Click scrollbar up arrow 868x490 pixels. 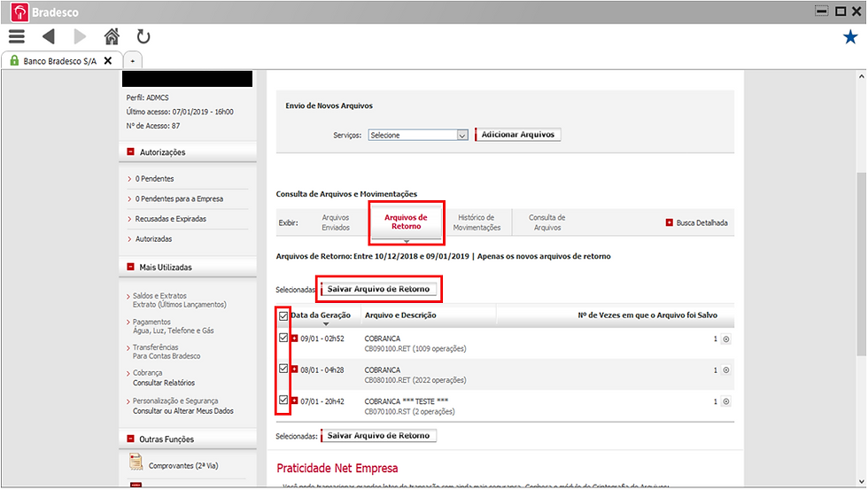point(861,76)
